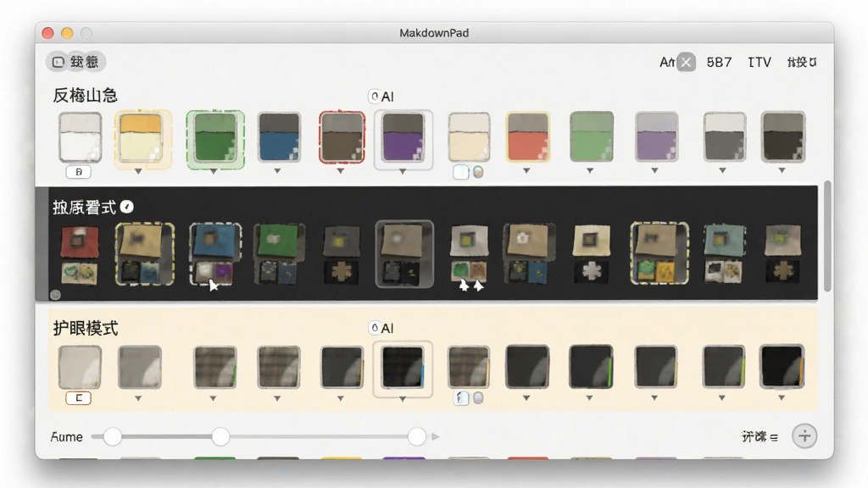
Task: Open dropdown under the blue-edged black swatch
Action: (x=403, y=399)
